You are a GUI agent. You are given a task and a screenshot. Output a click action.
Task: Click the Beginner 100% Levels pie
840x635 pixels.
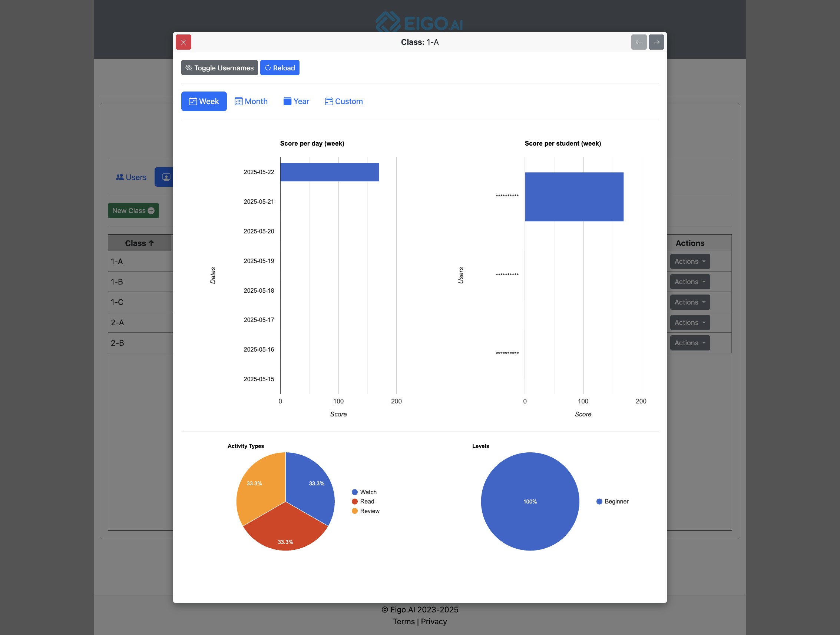coord(530,501)
